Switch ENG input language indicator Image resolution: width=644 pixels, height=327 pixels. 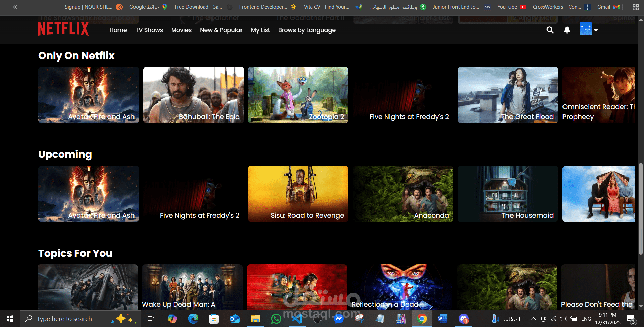tap(586, 319)
